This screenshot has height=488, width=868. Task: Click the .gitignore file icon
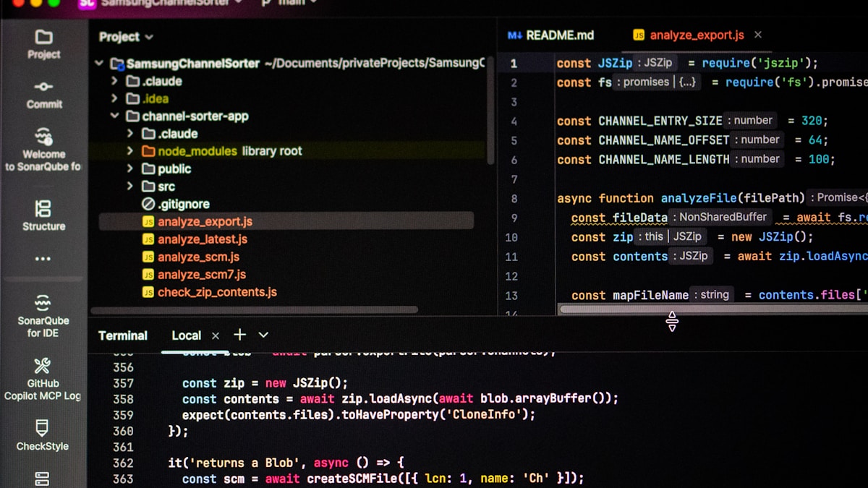click(x=148, y=204)
